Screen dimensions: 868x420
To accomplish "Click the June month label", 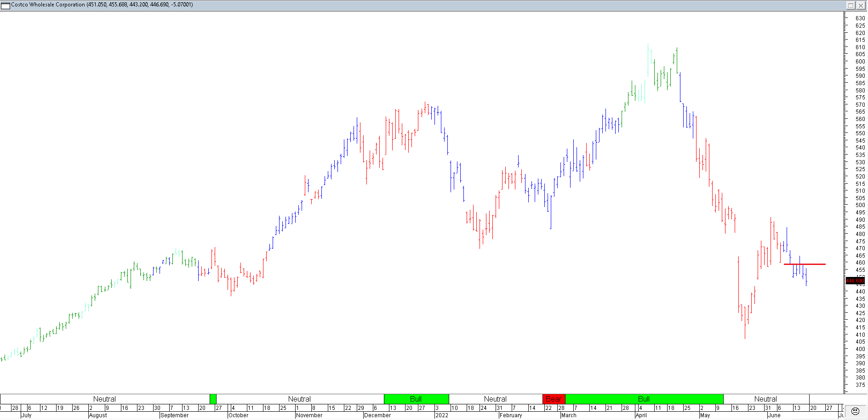I will click(775, 415).
